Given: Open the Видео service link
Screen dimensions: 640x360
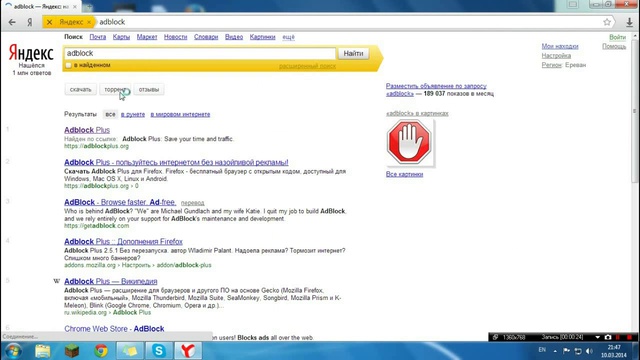Looking at the screenshot, I should 234,37.
